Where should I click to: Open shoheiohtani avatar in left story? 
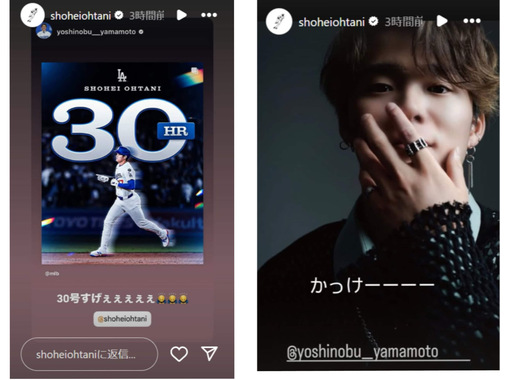tap(33, 15)
